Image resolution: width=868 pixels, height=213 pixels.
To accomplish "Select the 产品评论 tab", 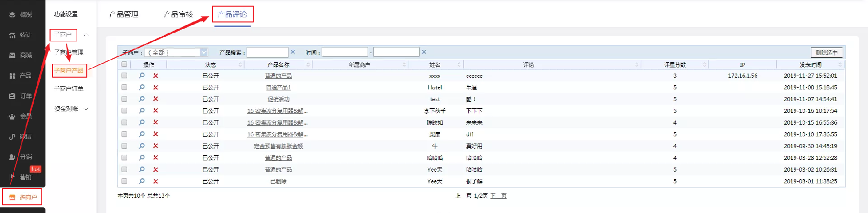I will [232, 14].
